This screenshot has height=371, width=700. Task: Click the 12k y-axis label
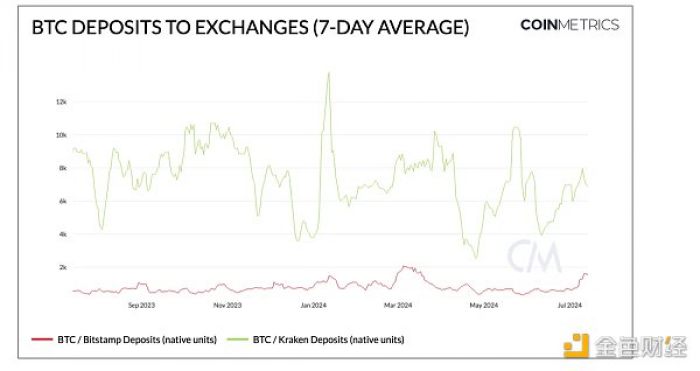61,102
